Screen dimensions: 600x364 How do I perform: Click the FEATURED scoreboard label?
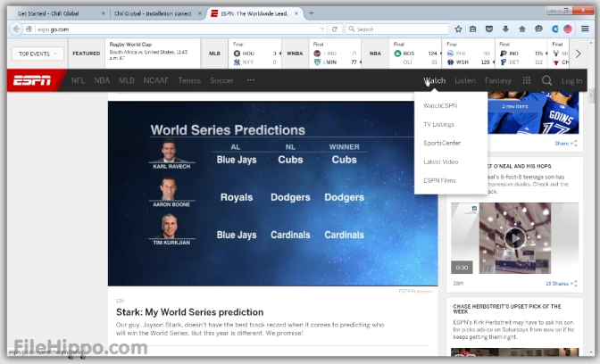click(86, 54)
